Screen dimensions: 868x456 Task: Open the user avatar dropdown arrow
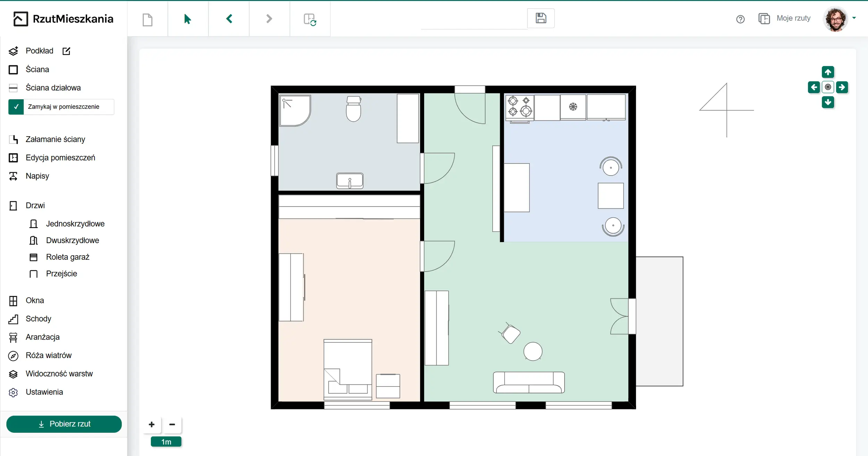coord(854,18)
